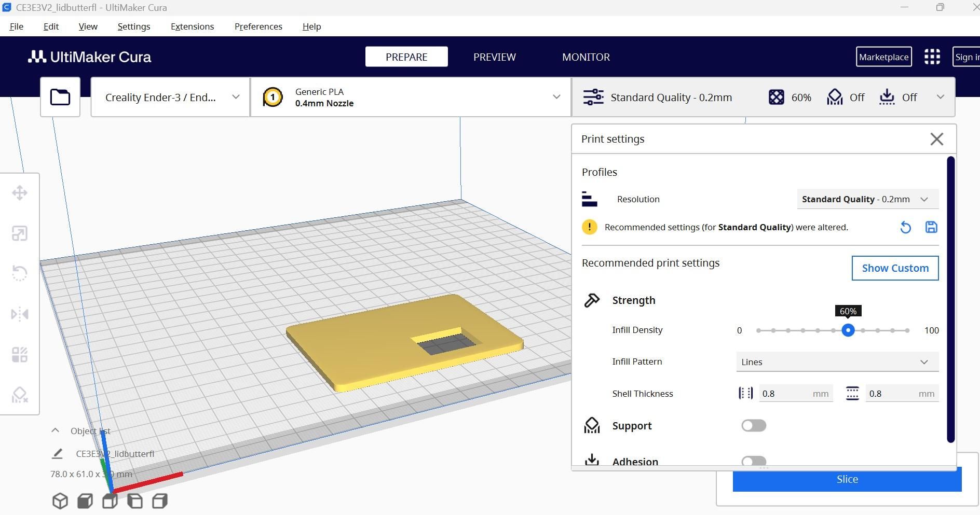Click the pencil edit icon for model name

pyautogui.click(x=57, y=454)
